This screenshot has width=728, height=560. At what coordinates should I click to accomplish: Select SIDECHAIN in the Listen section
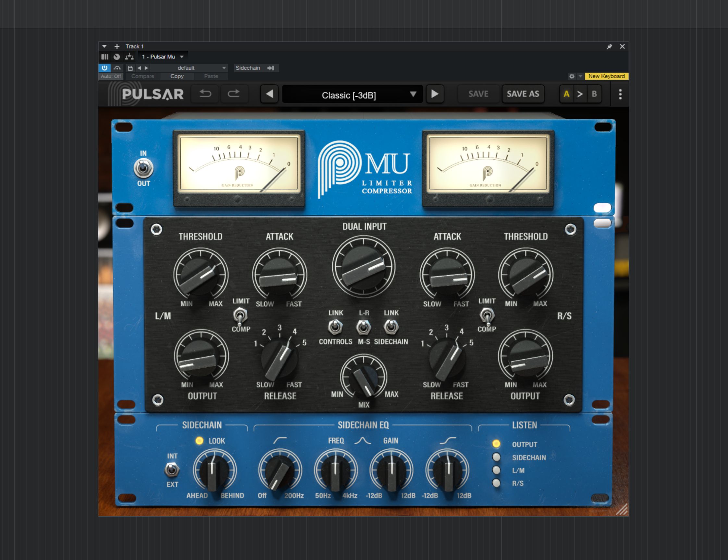tap(496, 457)
